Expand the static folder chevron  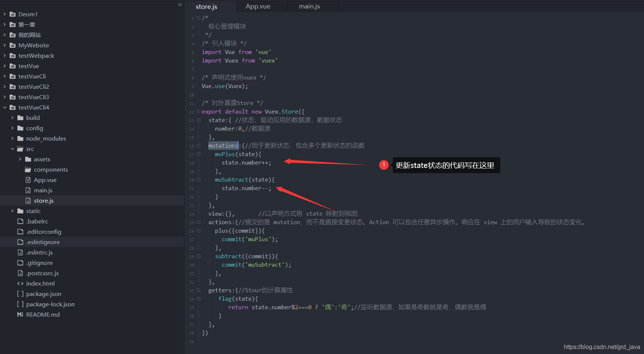(13, 211)
